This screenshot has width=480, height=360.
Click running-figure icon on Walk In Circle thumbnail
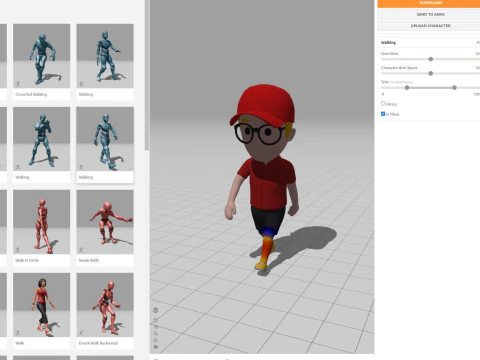click(17, 249)
